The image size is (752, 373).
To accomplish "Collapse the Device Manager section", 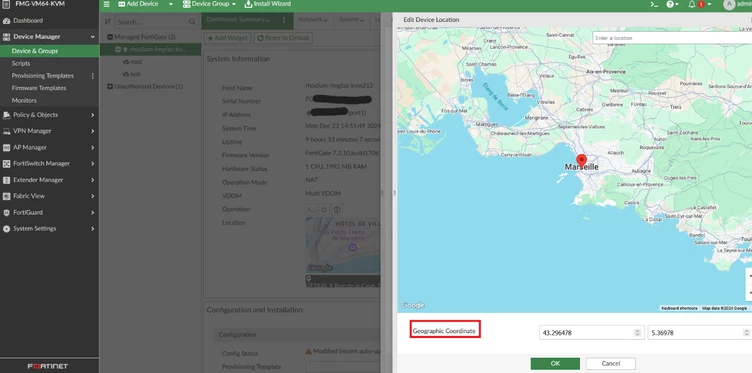I will [93, 36].
